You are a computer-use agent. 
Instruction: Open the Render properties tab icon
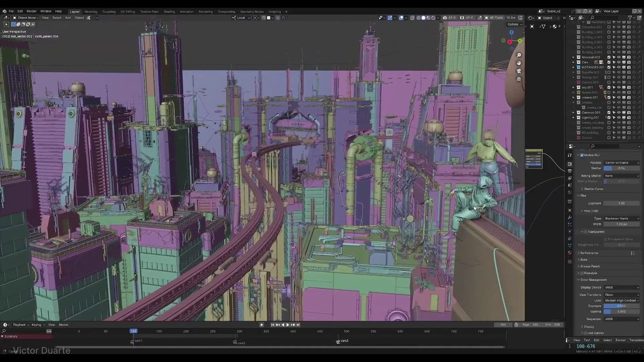570,164
